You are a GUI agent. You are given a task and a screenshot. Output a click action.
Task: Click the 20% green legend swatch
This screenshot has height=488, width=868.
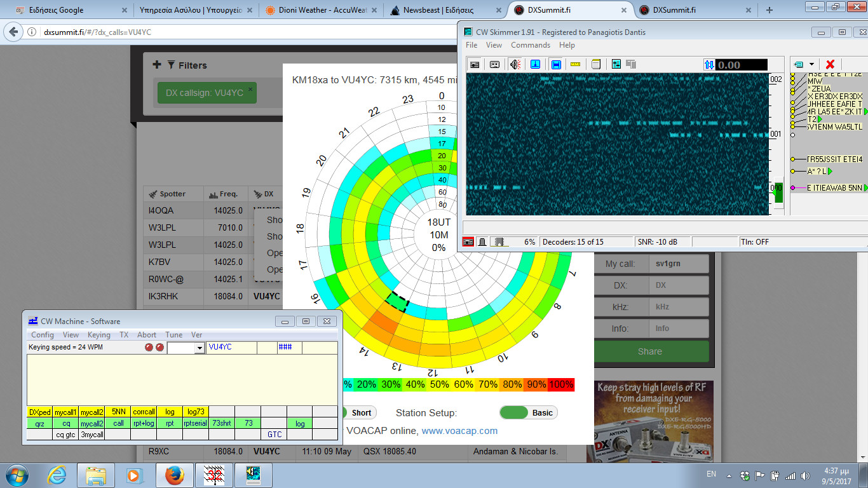[x=366, y=384]
